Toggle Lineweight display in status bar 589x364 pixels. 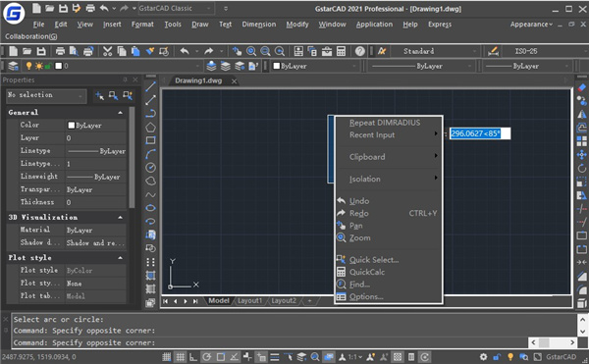[x=275, y=357]
